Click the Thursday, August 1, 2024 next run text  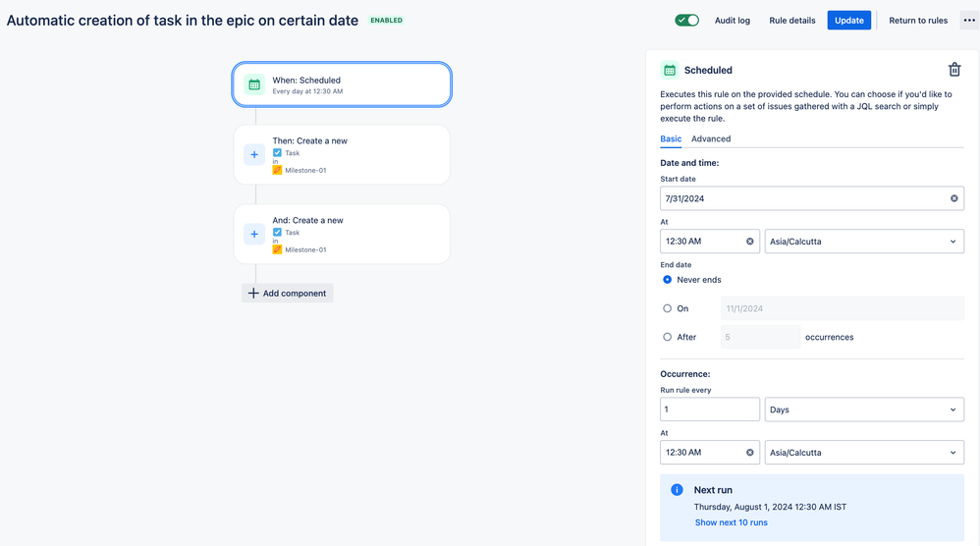pyautogui.click(x=770, y=507)
